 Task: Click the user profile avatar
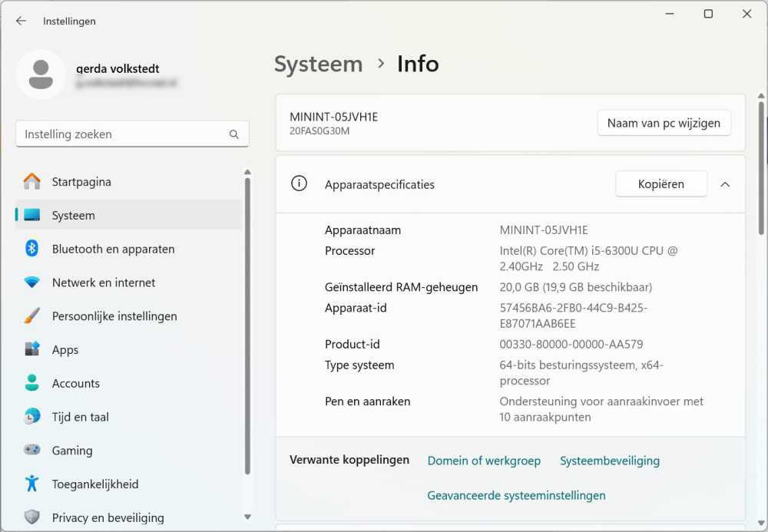41,74
